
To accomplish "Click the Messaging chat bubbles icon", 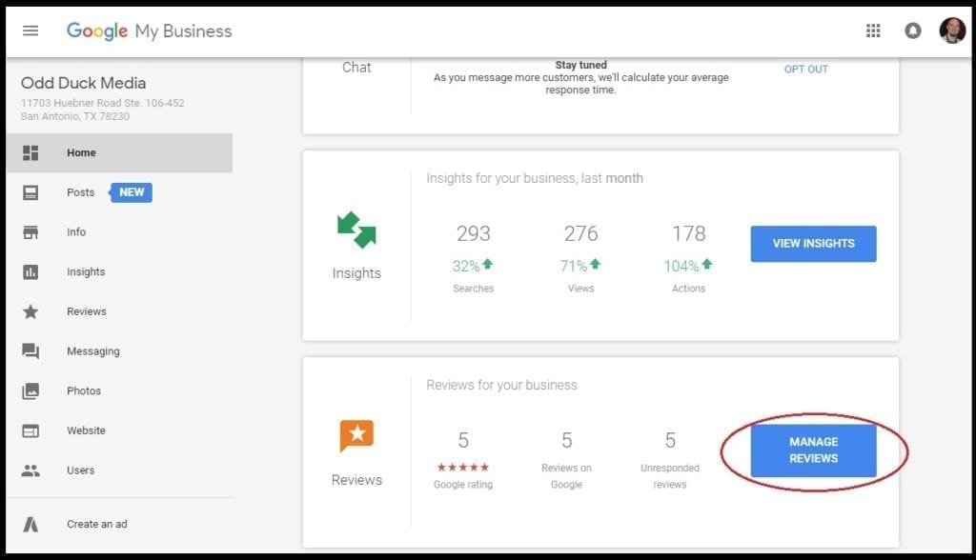I will tap(30, 350).
